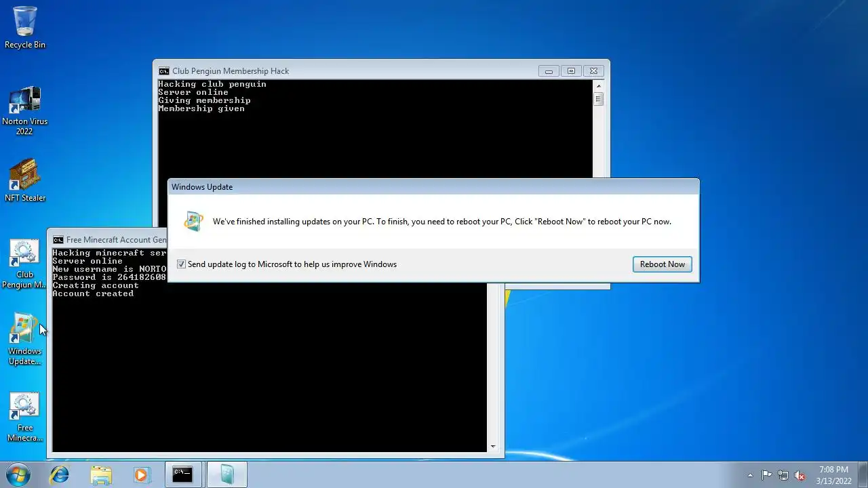Click "Server online" line in Club Pengiun console
This screenshot has height=488, width=868.
coord(193,92)
